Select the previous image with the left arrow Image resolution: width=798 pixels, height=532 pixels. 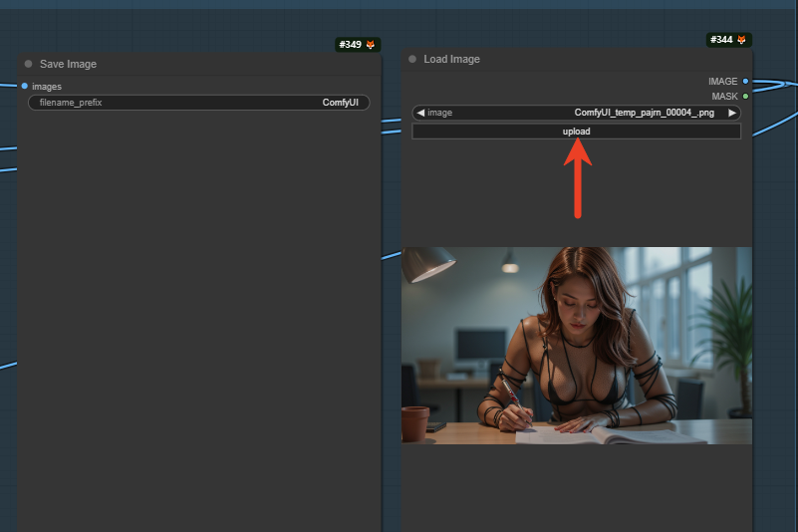click(x=420, y=113)
